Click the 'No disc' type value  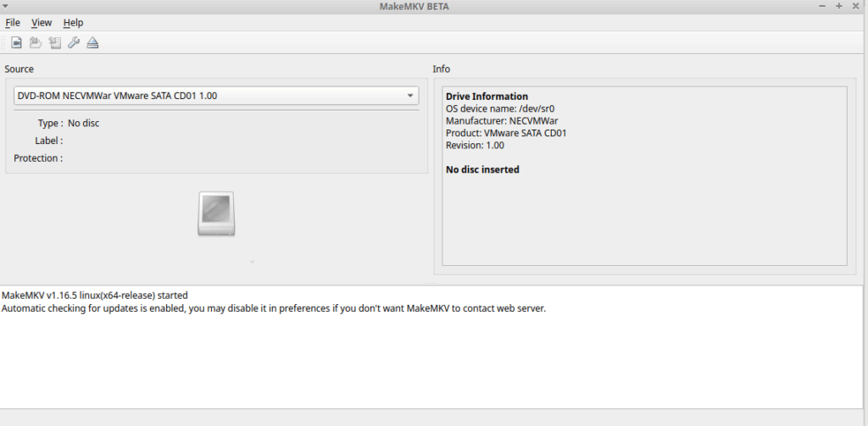tap(84, 123)
